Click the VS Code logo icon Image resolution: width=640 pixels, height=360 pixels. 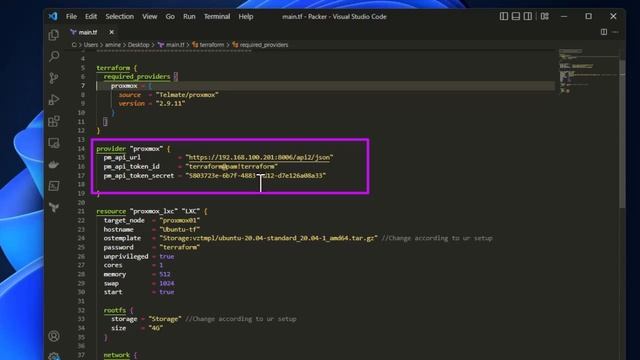pos(53,16)
